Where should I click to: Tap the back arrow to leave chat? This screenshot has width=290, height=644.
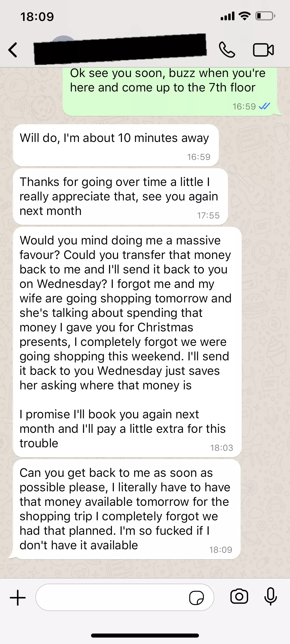(x=13, y=50)
